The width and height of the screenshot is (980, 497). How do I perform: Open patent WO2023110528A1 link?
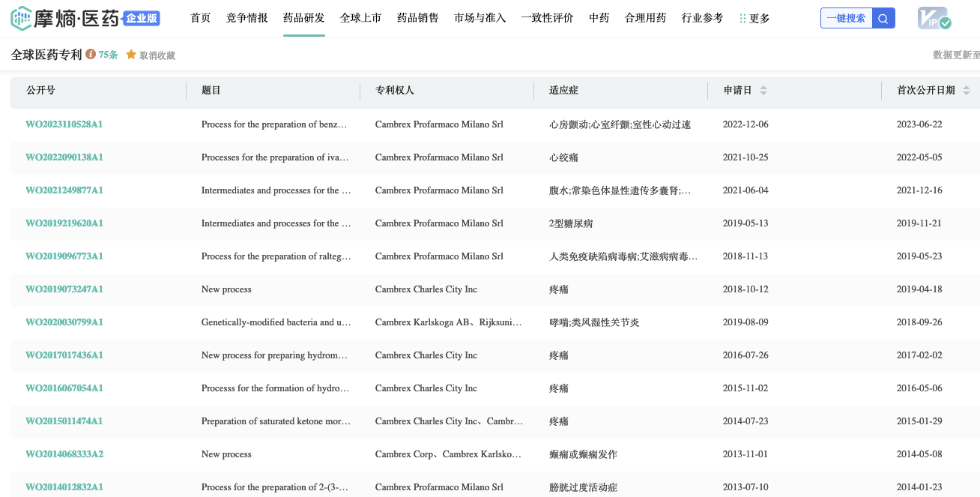click(x=64, y=124)
